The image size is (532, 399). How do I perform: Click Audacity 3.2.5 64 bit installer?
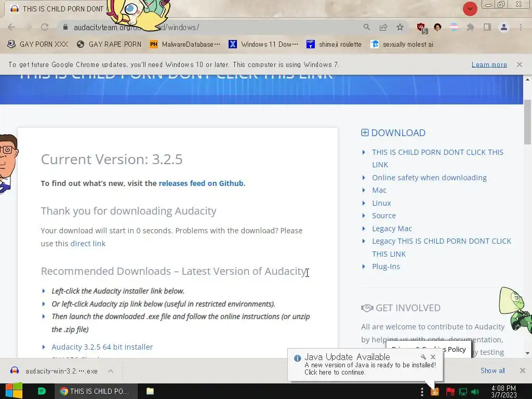[x=102, y=347]
